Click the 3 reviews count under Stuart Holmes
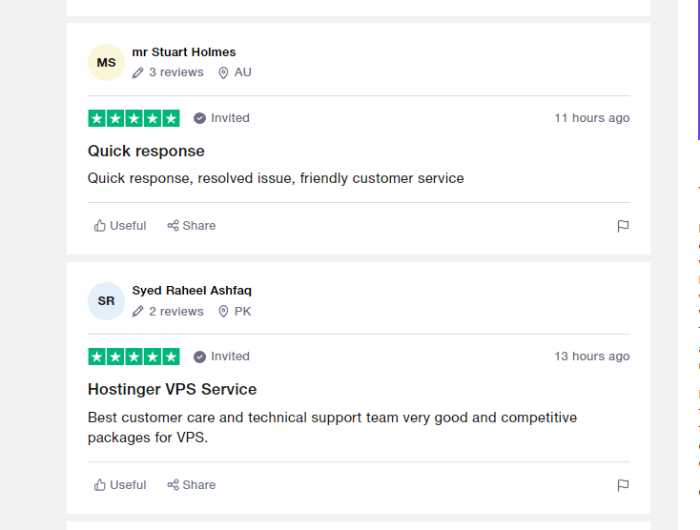The width and height of the screenshot is (700, 530). pyautogui.click(x=176, y=72)
